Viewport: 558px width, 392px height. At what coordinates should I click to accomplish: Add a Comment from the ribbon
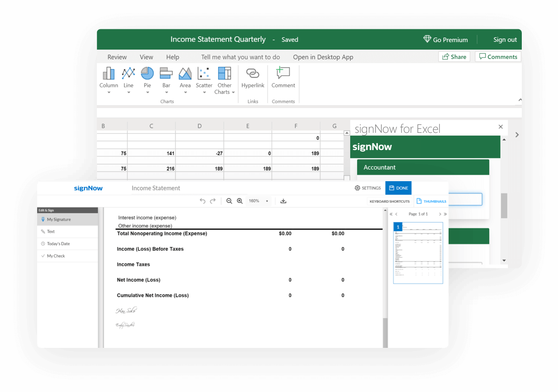(283, 77)
